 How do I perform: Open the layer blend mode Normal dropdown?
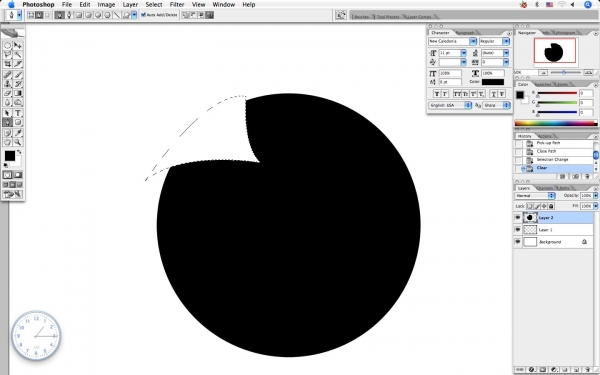tap(535, 196)
